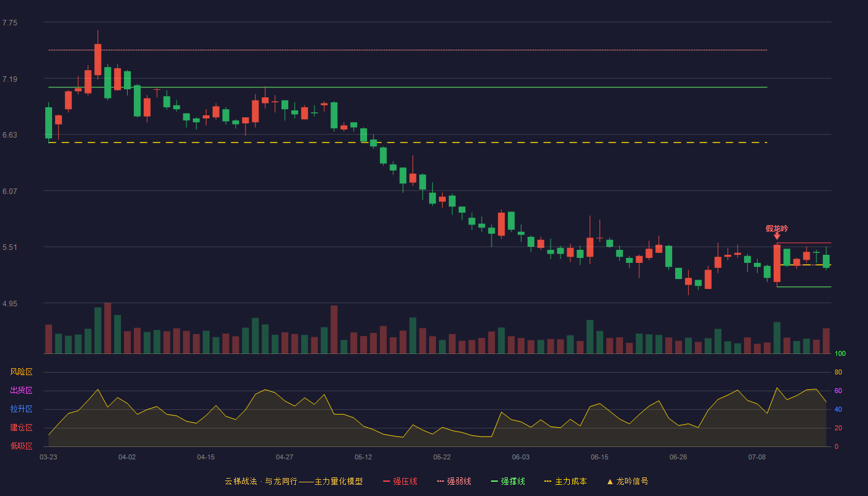Click the yellow dashed line near 6.63
Image resolution: width=868 pixels, height=496 pixels.
click(x=408, y=143)
